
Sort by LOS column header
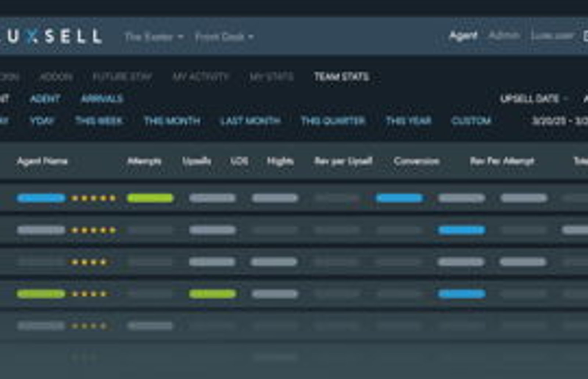pyautogui.click(x=239, y=161)
